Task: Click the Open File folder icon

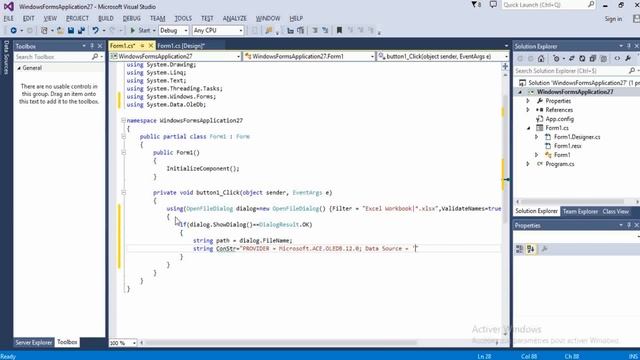Action: click(60, 31)
